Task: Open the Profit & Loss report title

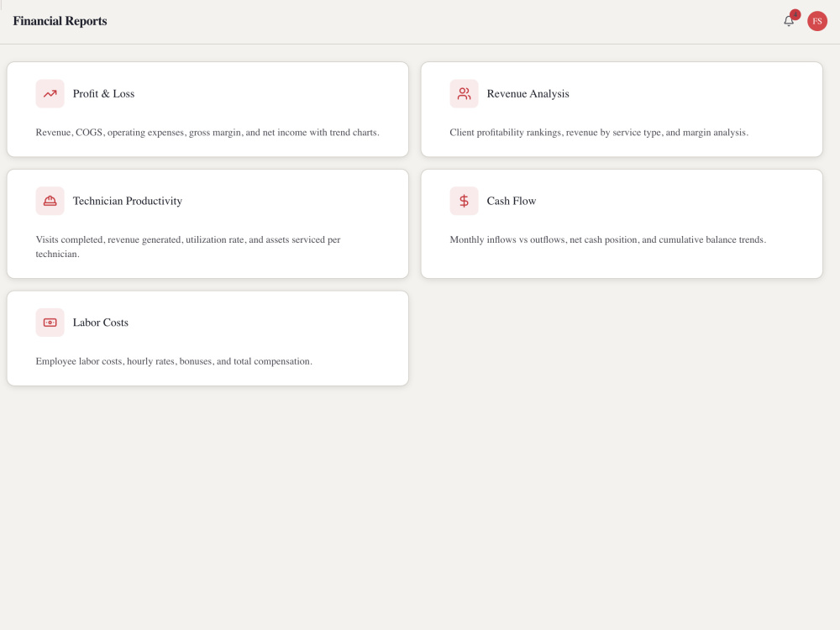Action: tap(103, 94)
